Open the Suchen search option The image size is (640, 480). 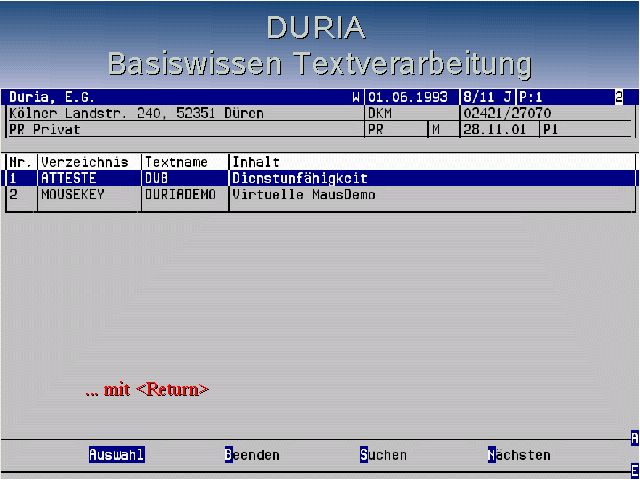tap(383, 455)
